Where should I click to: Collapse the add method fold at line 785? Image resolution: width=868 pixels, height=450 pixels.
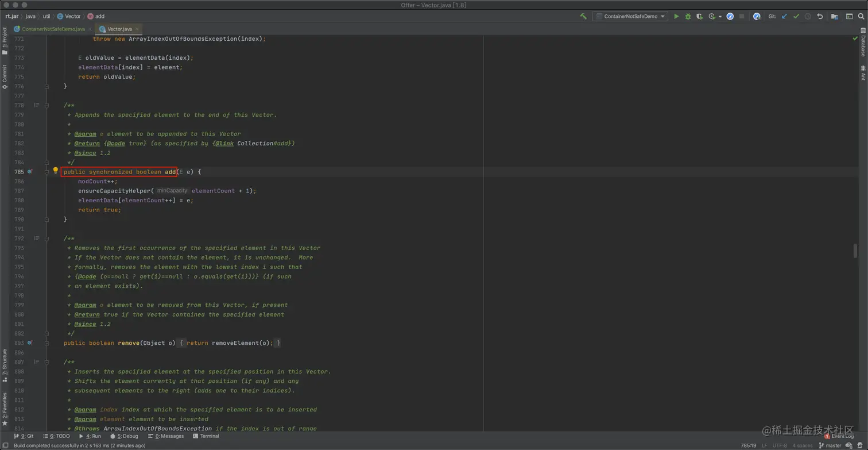click(47, 172)
